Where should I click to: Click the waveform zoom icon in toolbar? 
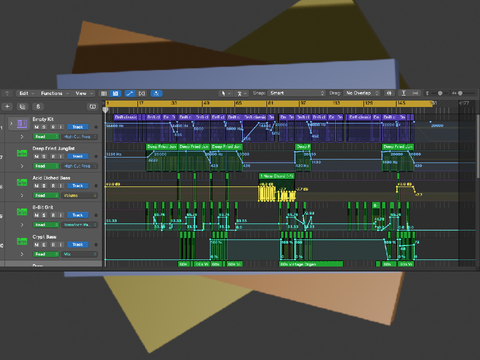tap(389, 93)
